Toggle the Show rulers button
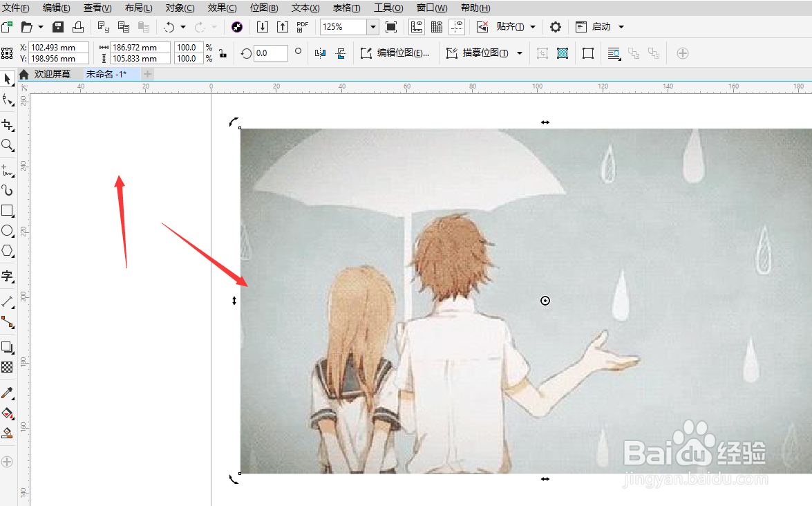Screen dimensions: 812x506 coord(416,27)
